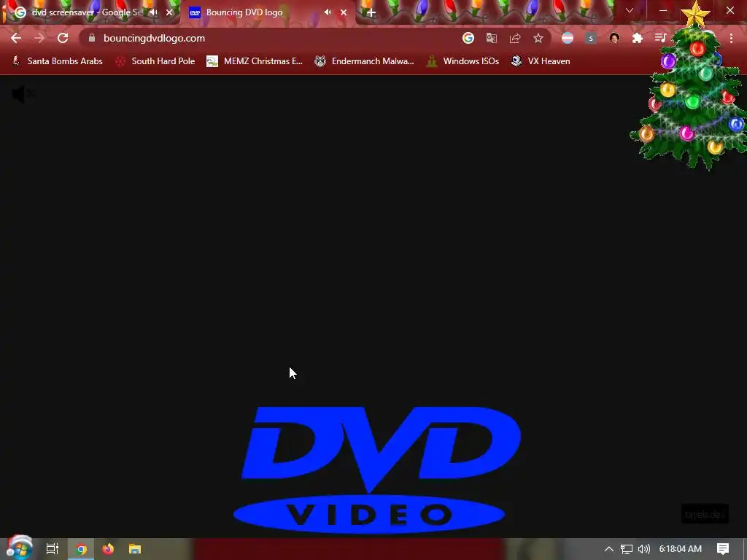747x560 pixels.
Task: Toggle the page's sound speaker icon
Action: [x=23, y=94]
